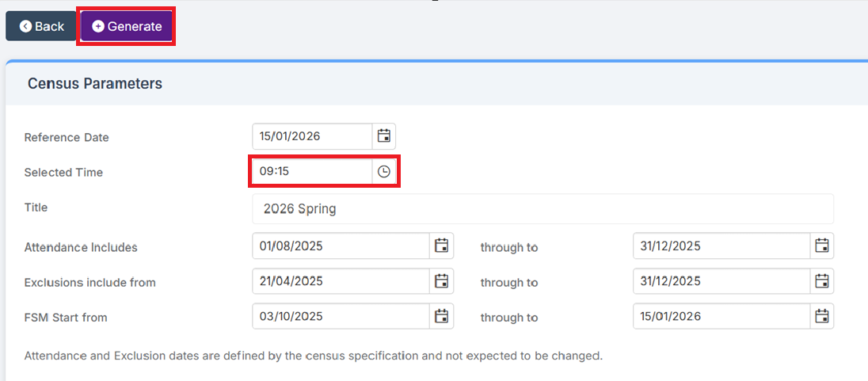Image resolution: width=868 pixels, height=381 pixels.
Task: Open the Selected Time clock picker
Action: 384,172
